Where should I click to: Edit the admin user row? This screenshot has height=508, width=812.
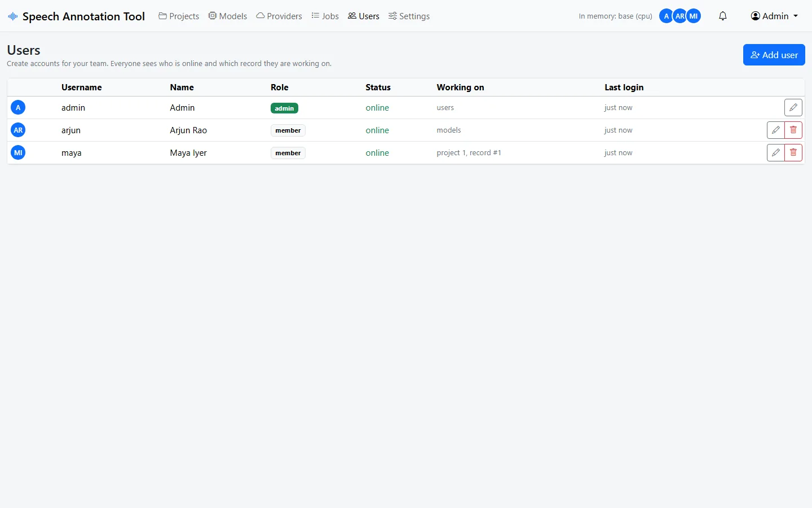793,107
